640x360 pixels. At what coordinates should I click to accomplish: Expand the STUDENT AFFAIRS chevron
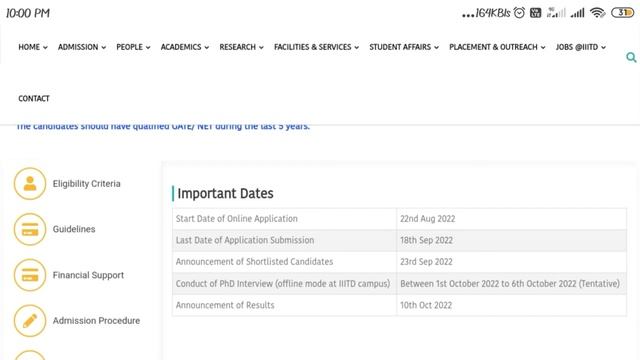point(436,48)
